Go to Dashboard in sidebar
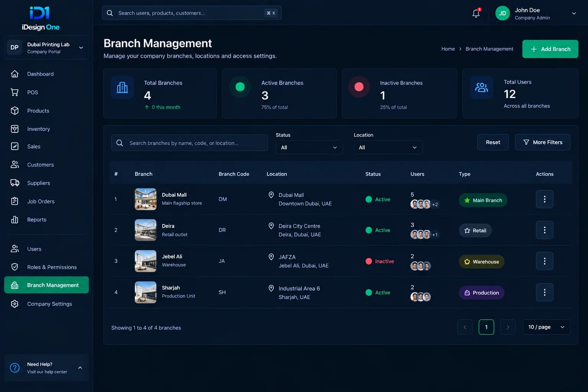 pos(46,74)
